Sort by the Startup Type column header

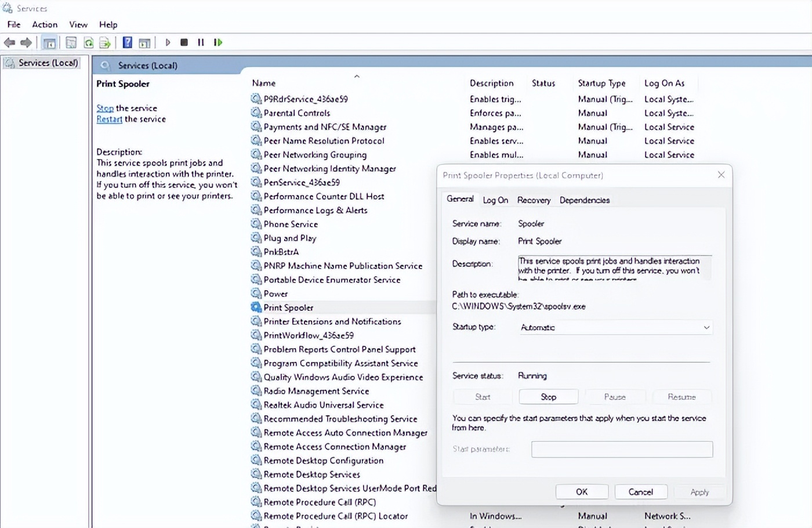[x=601, y=83]
